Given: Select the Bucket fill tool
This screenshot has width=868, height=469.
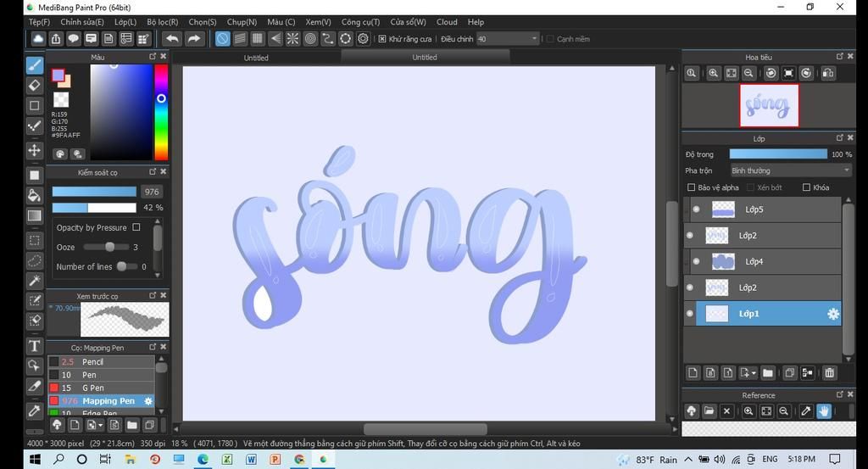Looking at the screenshot, I should pyautogui.click(x=35, y=195).
